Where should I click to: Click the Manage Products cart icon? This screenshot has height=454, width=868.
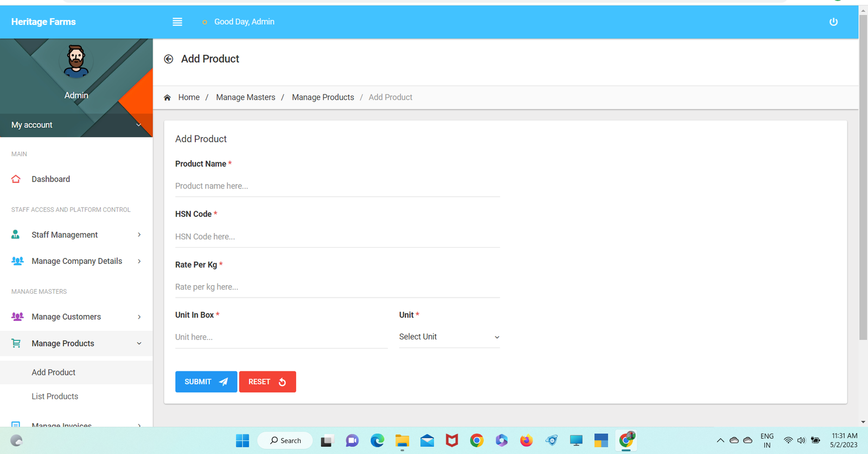tap(16, 343)
